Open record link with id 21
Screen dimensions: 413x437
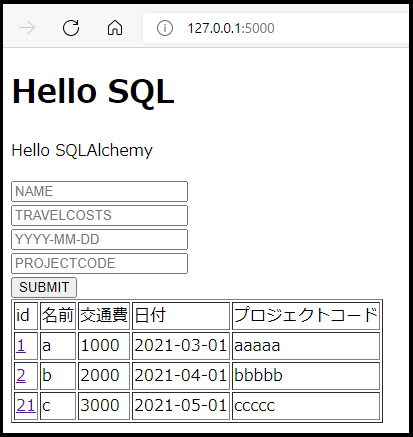click(x=26, y=406)
